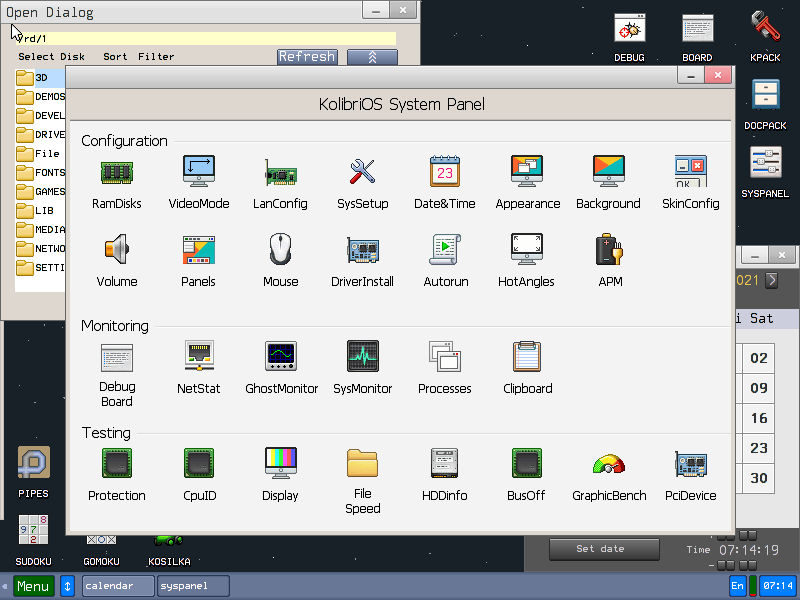This screenshot has width=800, height=600.
Task: Open SYSPANEL desktop shortcut
Action: [765, 162]
